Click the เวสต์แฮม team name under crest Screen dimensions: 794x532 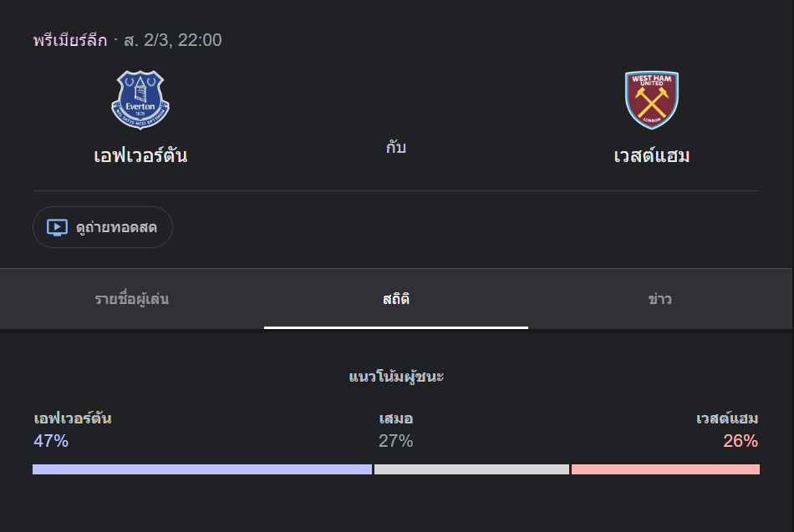coord(652,155)
